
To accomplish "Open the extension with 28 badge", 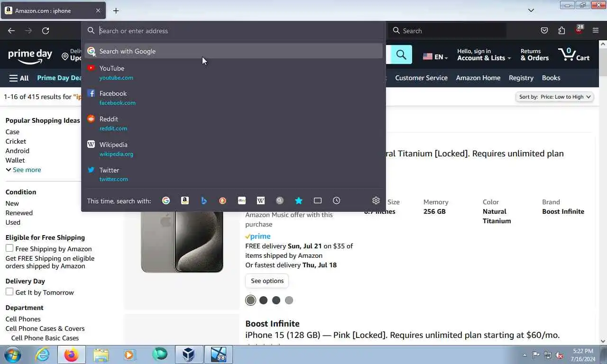I will (x=579, y=30).
